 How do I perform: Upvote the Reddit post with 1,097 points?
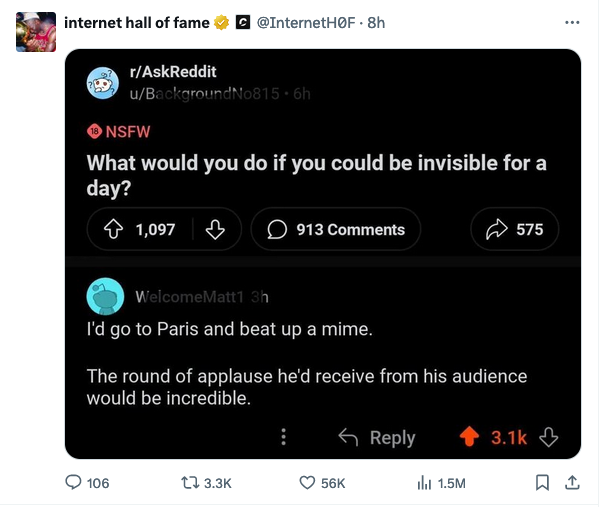coord(112,229)
